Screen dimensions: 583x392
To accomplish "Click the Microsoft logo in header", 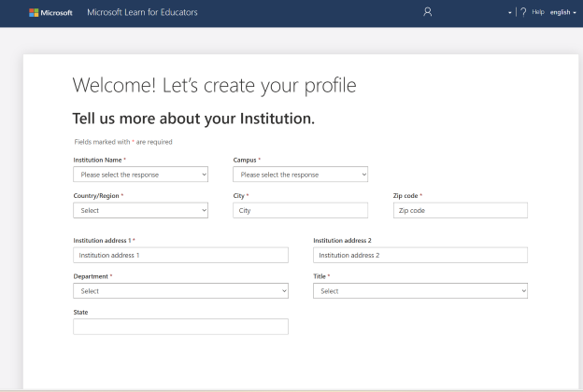I will point(50,13).
